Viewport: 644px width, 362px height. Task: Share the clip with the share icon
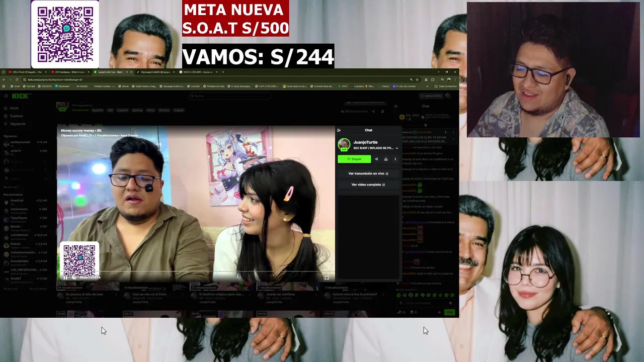(x=376, y=159)
